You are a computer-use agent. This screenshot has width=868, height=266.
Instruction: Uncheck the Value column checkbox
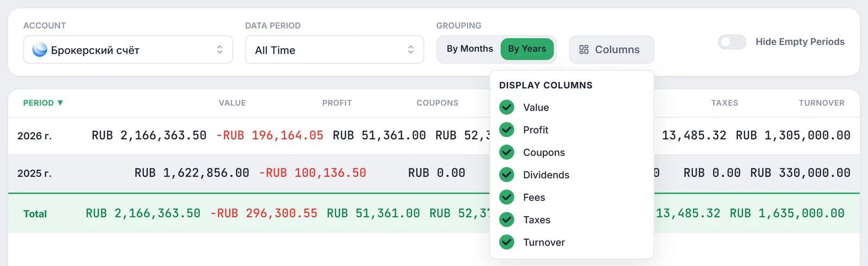[507, 107]
